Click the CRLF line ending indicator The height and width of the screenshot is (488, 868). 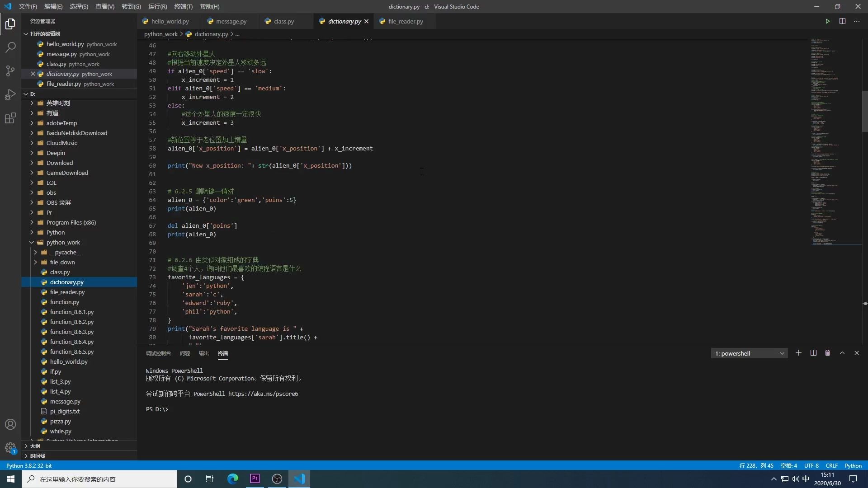click(x=831, y=466)
